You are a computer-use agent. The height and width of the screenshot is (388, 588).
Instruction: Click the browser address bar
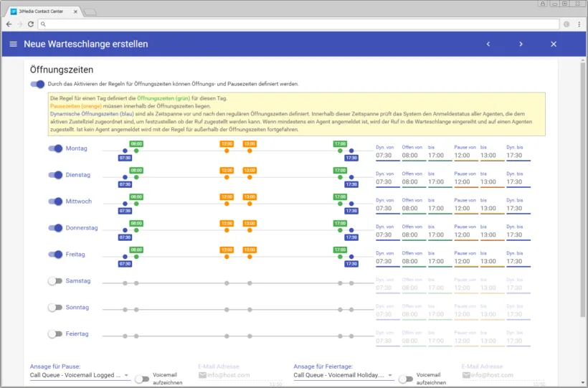pyautogui.click(x=298, y=24)
